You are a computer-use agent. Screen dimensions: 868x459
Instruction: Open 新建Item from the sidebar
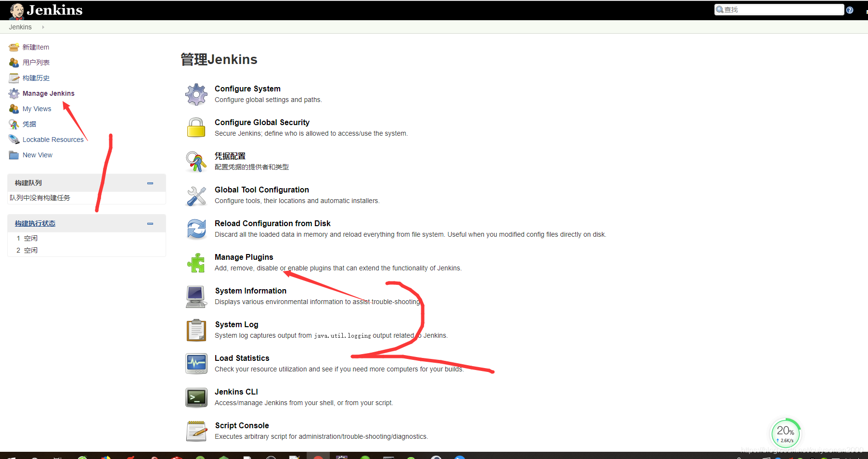pyautogui.click(x=36, y=47)
